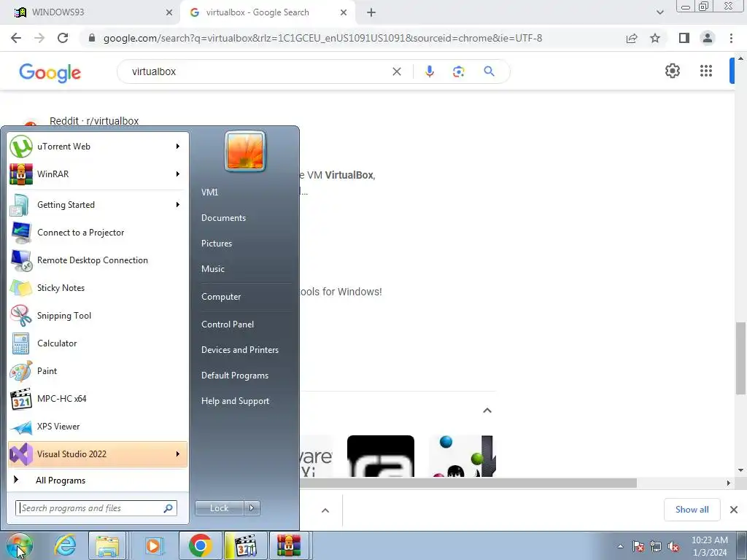Open Google settings gear

672,71
